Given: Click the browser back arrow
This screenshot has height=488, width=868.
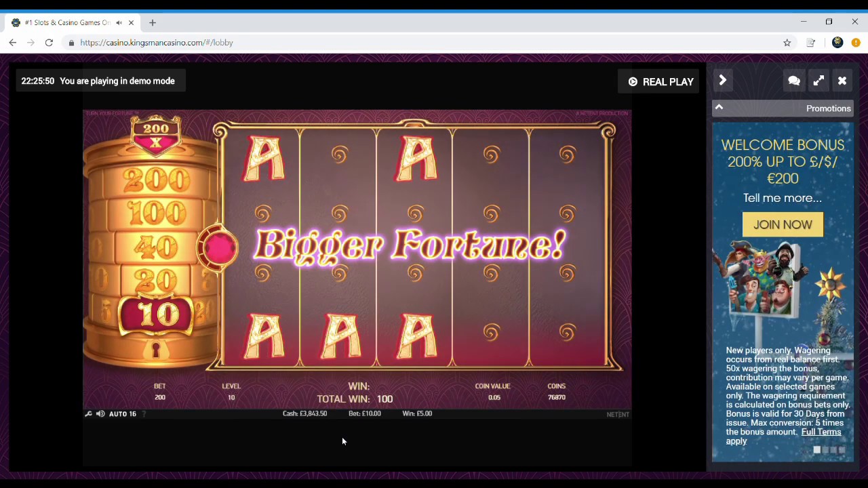Looking at the screenshot, I should point(12,43).
